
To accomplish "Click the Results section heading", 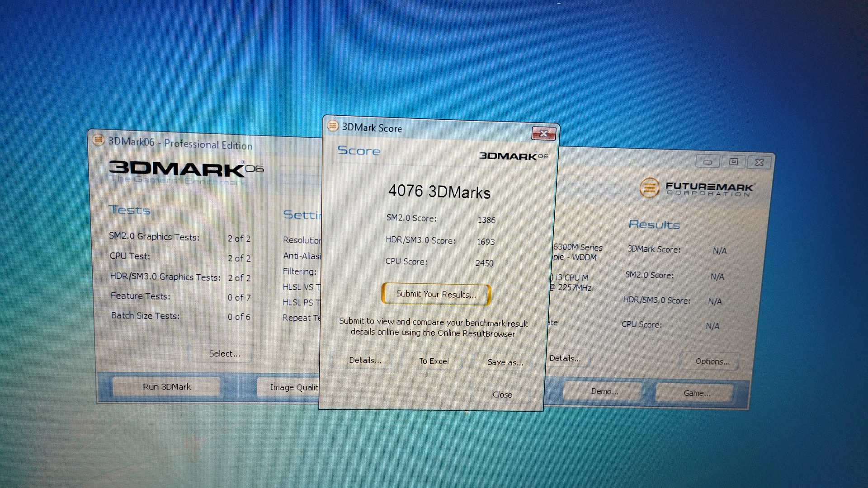I will coord(654,225).
